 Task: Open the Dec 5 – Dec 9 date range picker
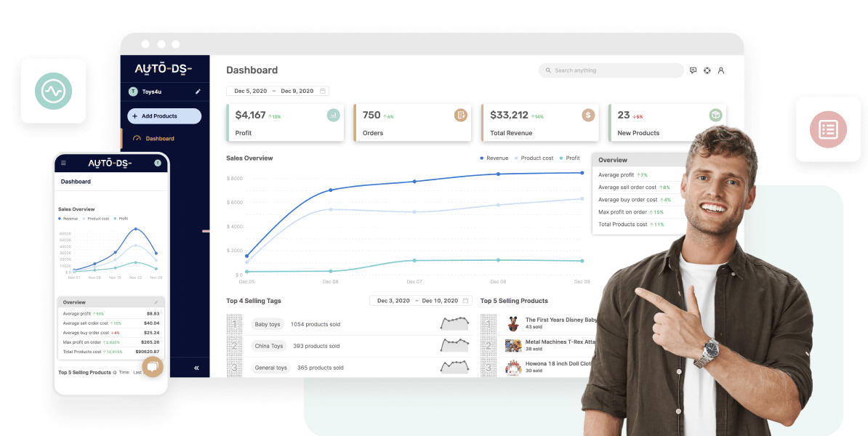point(277,91)
